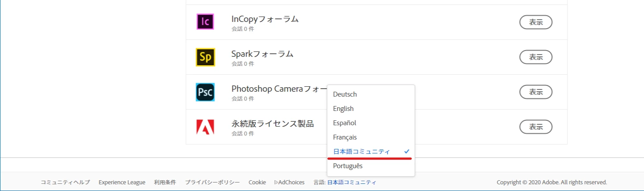This screenshot has width=644, height=191.
Task: Click 会話 0 件 under Sparkフォーラム
Action: point(243,64)
